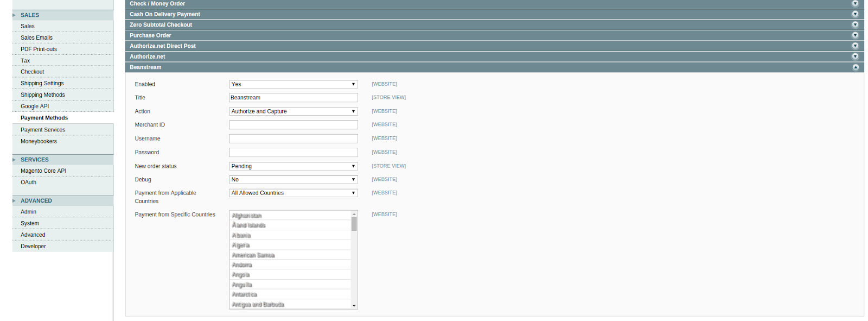
Task: Focus the Title input field
Action: pyautogui.click(x=293, y=98)
